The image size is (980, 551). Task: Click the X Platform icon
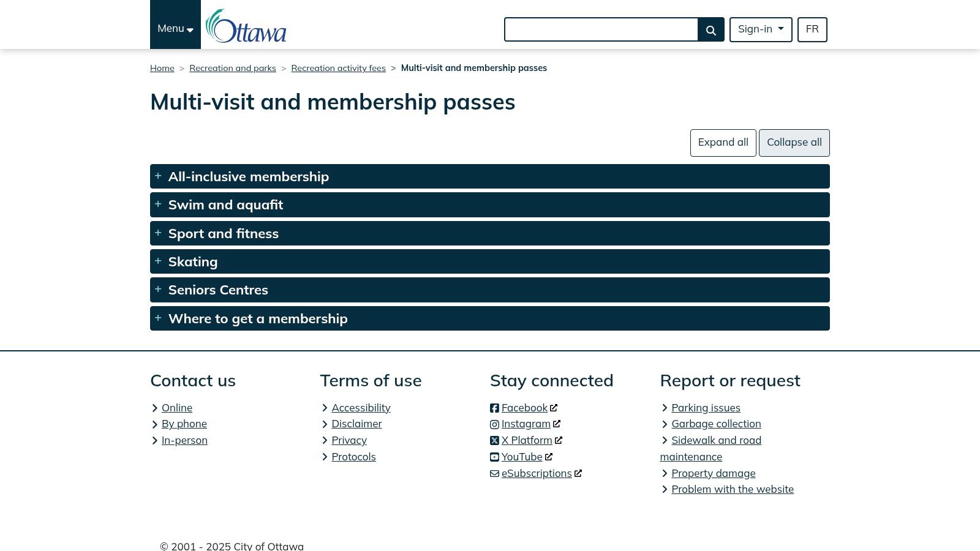point(494,440)
